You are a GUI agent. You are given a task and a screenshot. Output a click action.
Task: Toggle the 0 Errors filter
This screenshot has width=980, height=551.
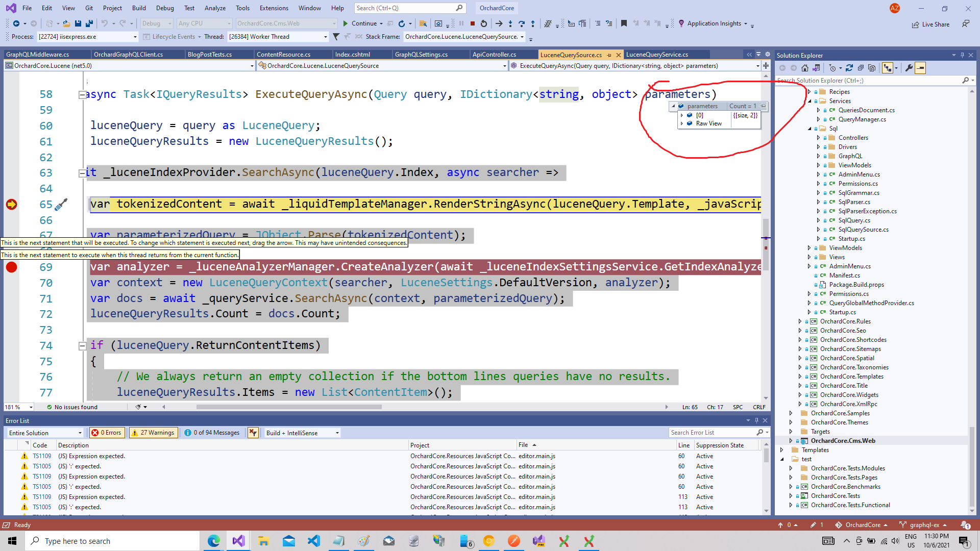[107, 433]
